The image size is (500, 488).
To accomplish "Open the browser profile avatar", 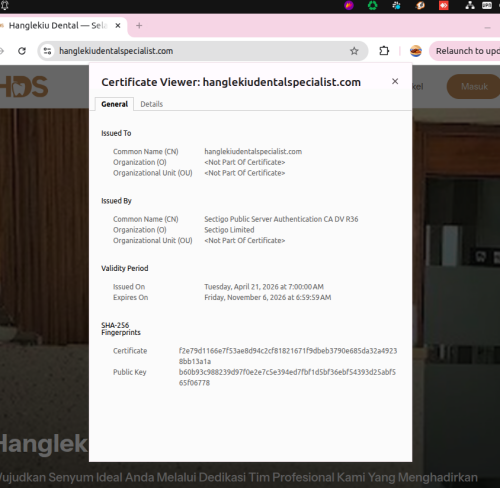I will [x=416, y=51].
